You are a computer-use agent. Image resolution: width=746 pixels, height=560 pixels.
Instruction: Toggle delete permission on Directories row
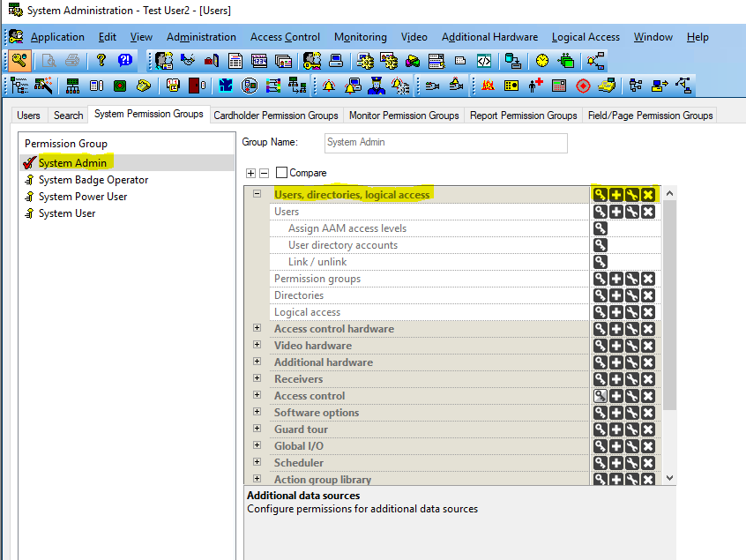click(x=648, y=295)
